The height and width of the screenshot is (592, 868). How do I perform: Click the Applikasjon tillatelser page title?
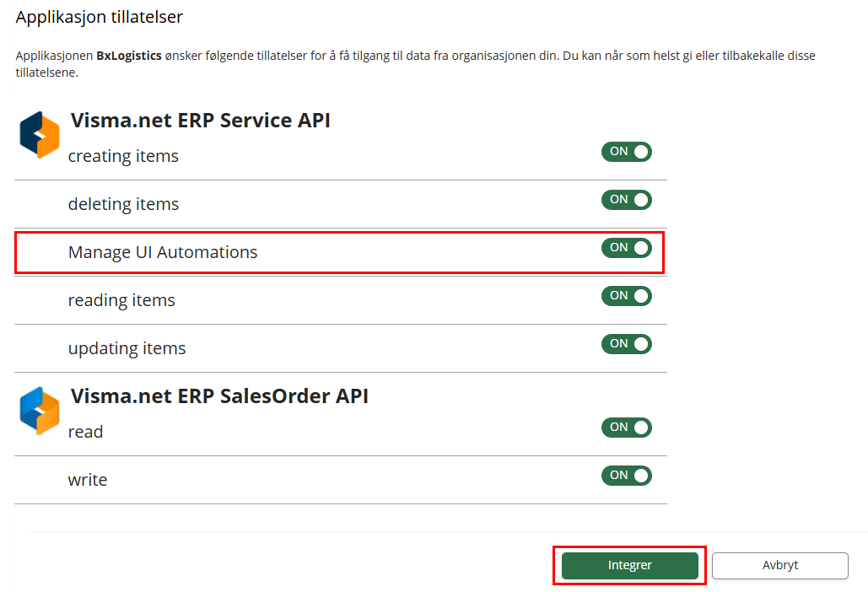100,17
